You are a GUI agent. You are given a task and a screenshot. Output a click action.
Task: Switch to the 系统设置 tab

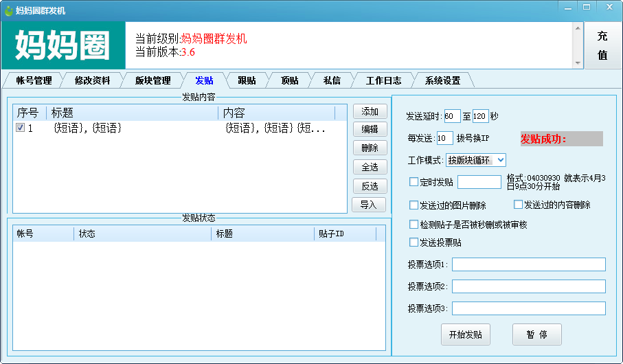pyautogui.click(x=442, y=80)
